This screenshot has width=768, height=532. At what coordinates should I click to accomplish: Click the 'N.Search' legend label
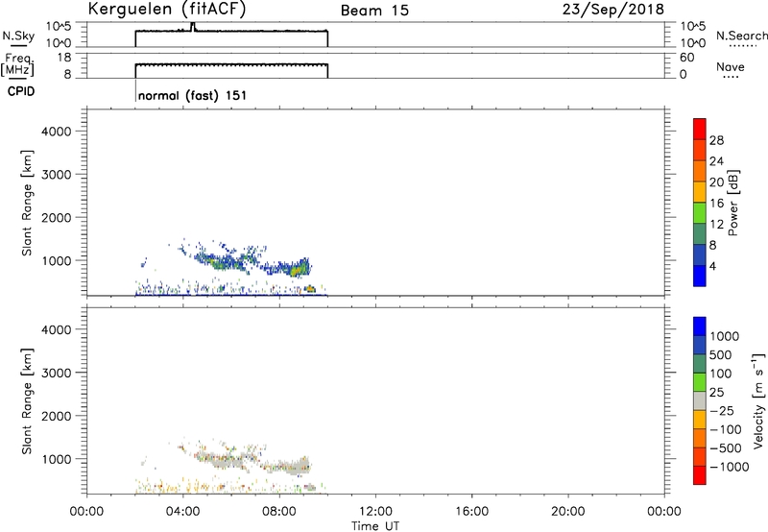(741, 36)
